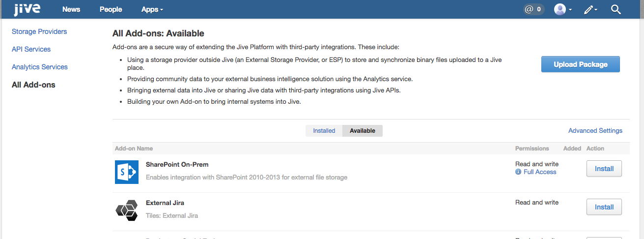
Task: Click the Jive logo
Action: (27, 9)
